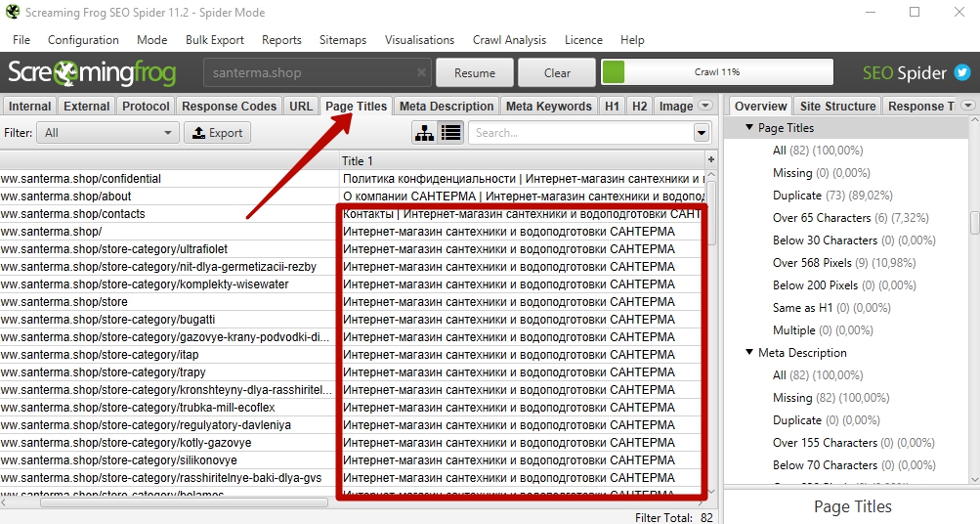Open Twitter bird icon

(961, 73)
